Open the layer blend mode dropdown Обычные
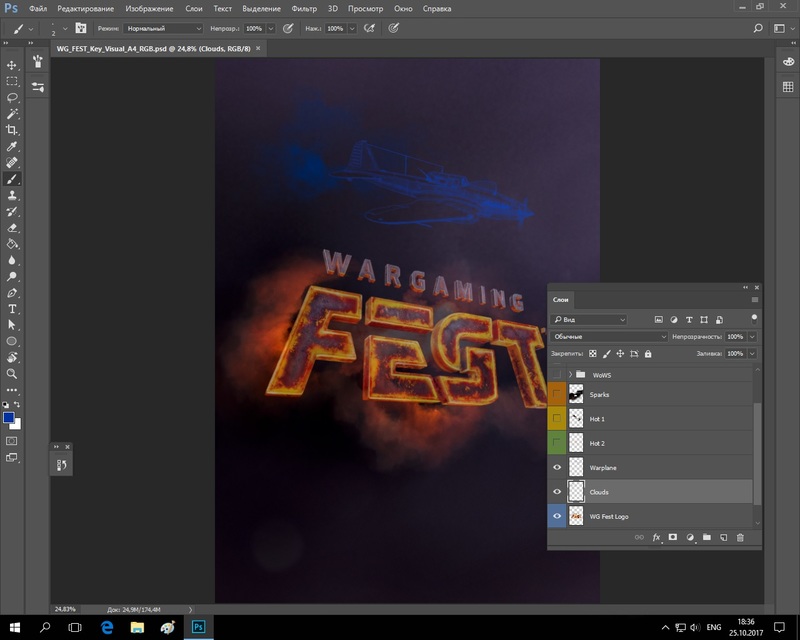Viewport: 800px width, 640px height. 609,336
